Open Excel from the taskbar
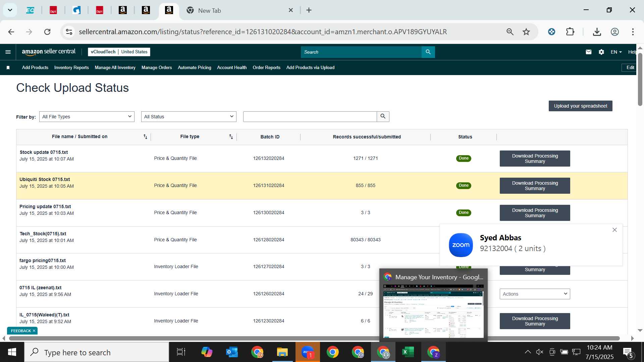644x362 pixels. click(x=408, y=352)
